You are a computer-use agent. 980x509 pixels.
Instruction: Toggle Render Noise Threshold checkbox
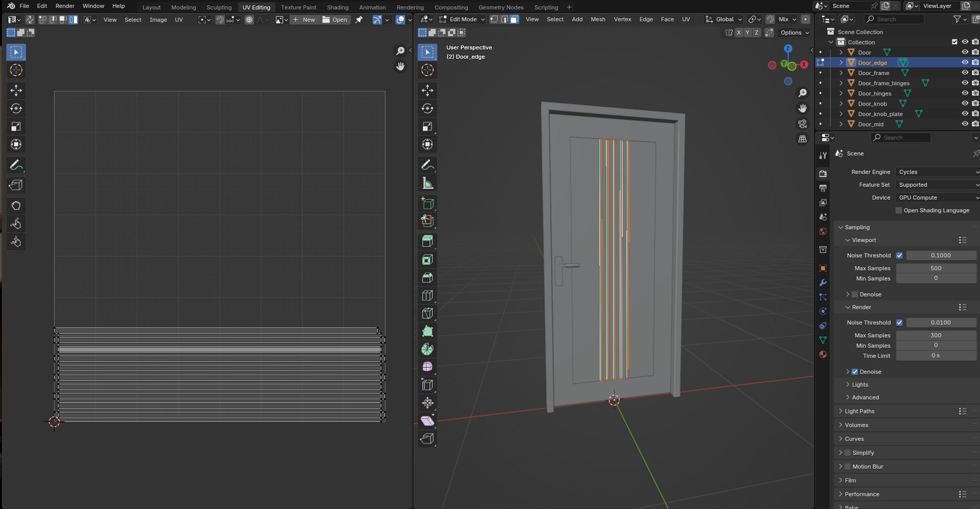tap(899, 323)
